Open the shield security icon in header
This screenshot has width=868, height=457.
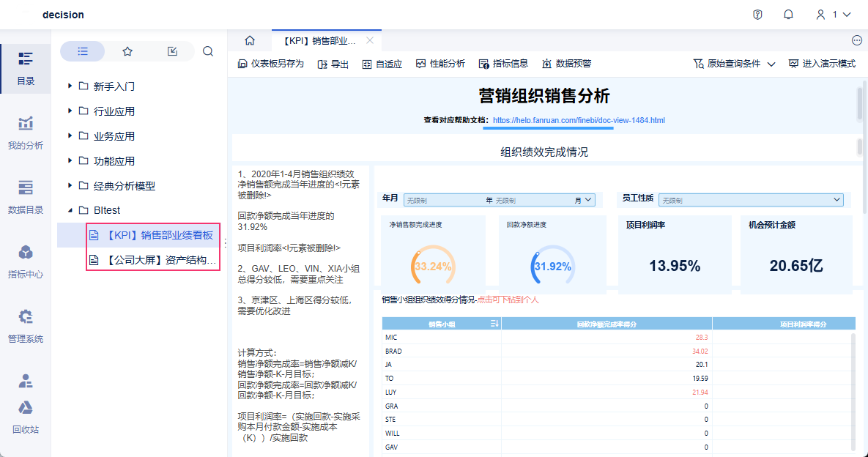pyautogui.click(x=757, y=15)
